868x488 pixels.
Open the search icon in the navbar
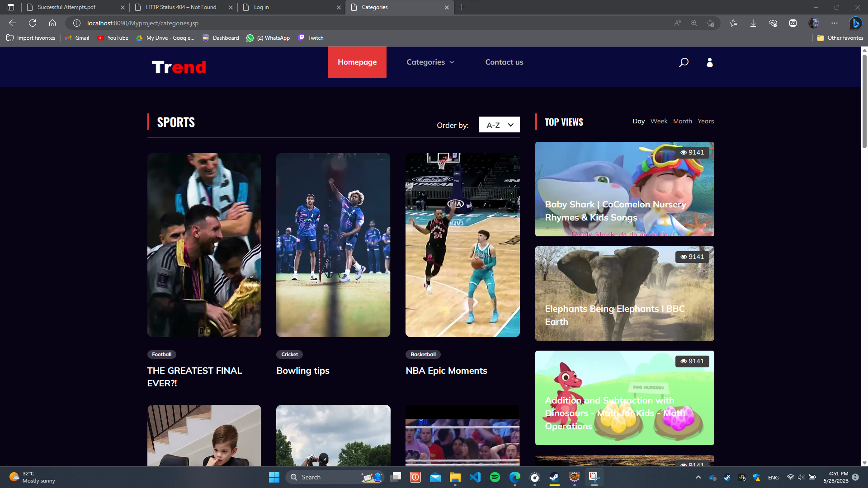pos(684,62)
